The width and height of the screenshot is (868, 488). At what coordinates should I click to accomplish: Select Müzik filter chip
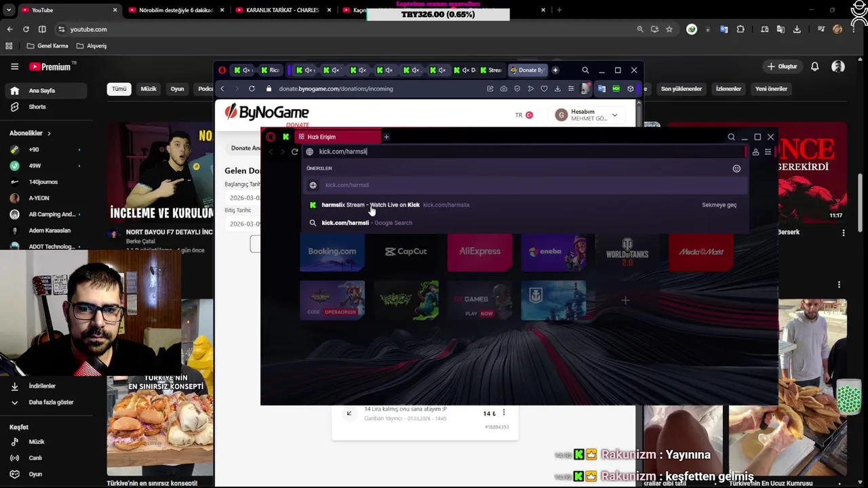(x=149, y=89)
